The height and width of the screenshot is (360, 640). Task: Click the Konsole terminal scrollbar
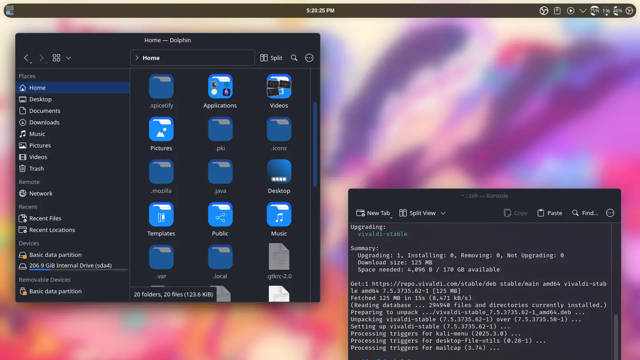click(x=616, y=337)
